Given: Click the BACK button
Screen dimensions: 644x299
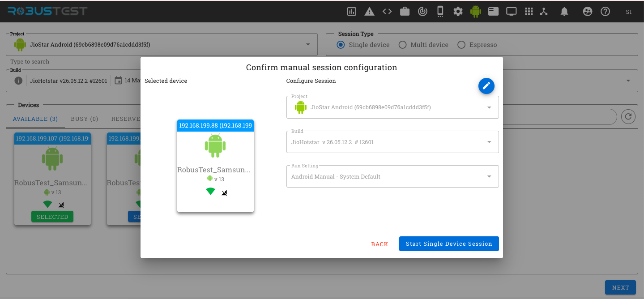Looking at the screenshot, I should tap(380, 244).
